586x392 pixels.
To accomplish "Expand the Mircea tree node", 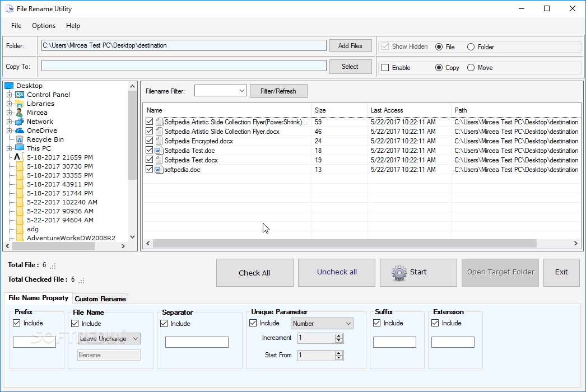I will 9,113.
